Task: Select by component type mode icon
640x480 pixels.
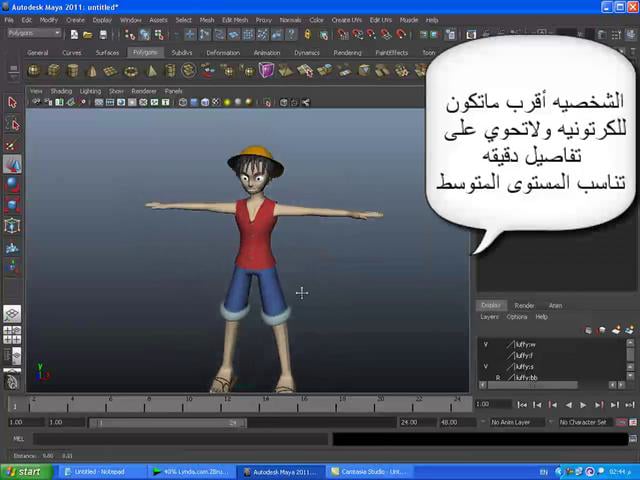Action: (x=159, y=35)
